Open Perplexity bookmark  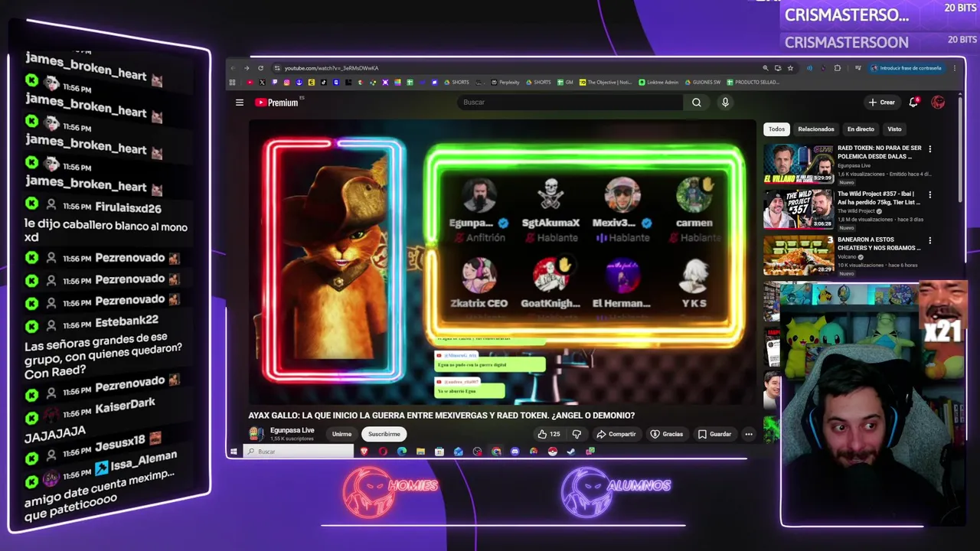[x=505, y=83]
